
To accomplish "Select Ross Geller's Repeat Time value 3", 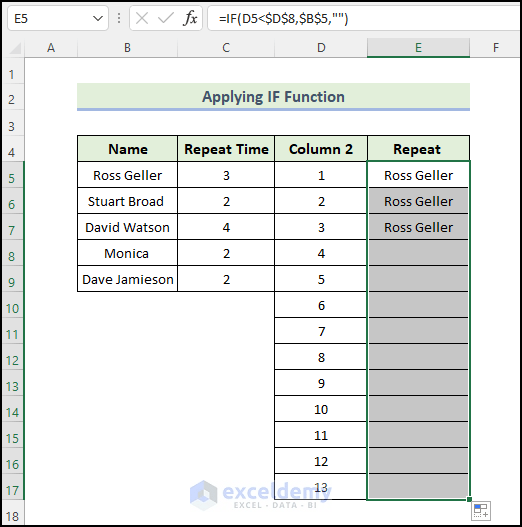I will (x=226, y=175).
